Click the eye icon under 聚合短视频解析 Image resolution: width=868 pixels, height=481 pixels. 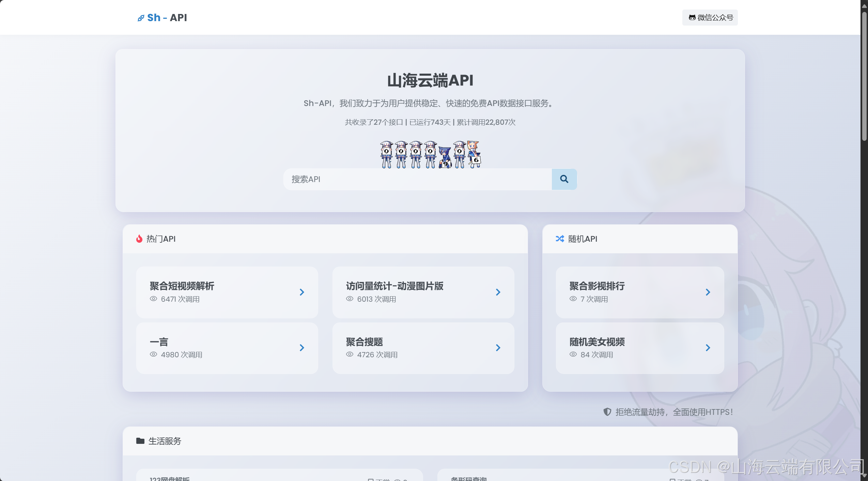(153, 299)
